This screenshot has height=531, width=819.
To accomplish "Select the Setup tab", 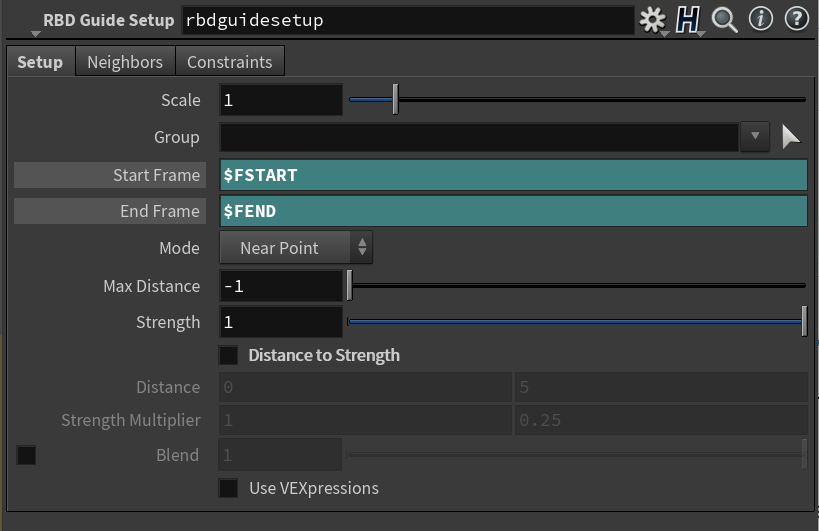I will pos(40,62).
